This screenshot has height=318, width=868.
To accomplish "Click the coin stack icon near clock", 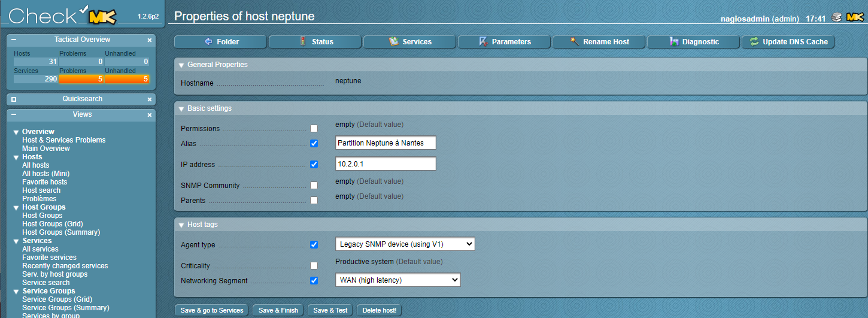I will (836, 17).
